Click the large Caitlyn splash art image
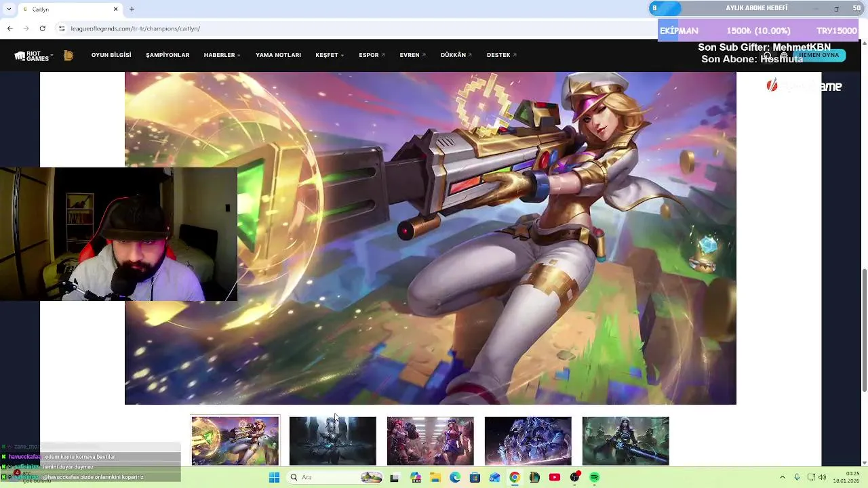The image size is (868, 488). 431,238
